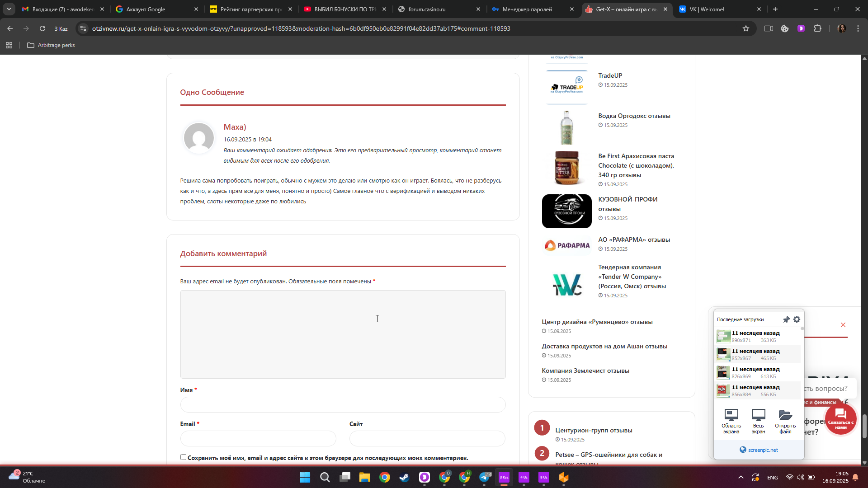Open a new browser tab
The image size is (868, 488).
(x=775, y=9)
